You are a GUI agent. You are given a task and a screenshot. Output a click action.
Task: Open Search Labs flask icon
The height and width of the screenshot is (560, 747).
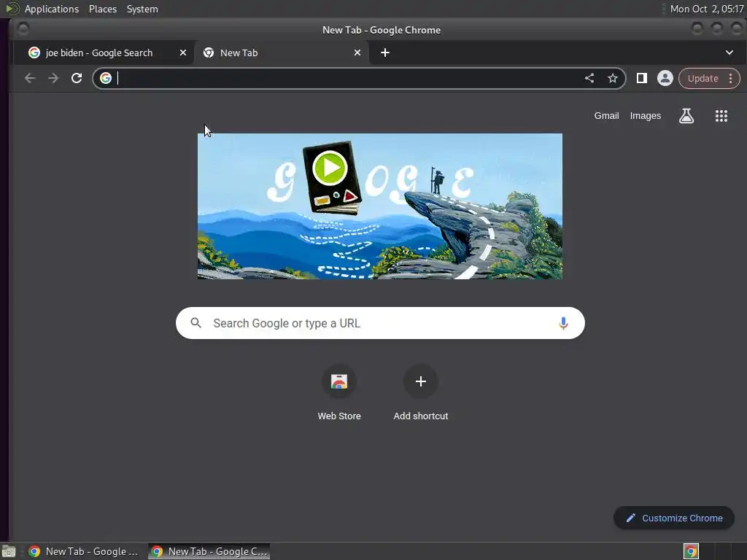686,116
